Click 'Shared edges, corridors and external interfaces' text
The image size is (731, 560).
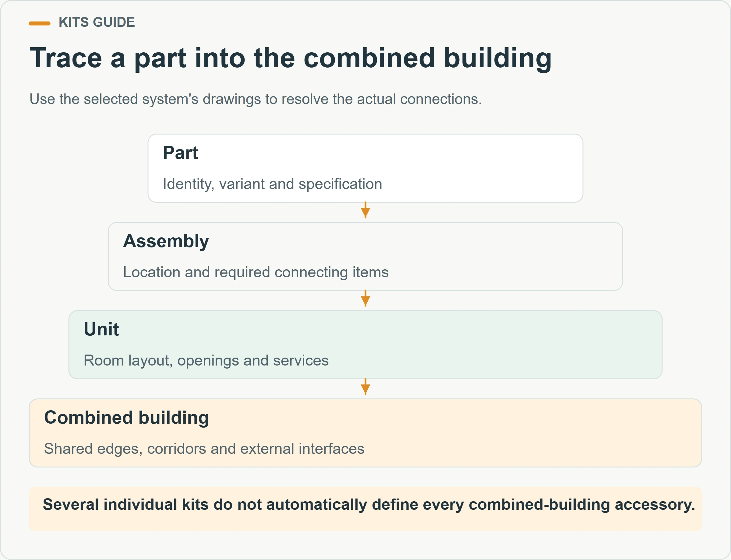[x=204, y=449]
